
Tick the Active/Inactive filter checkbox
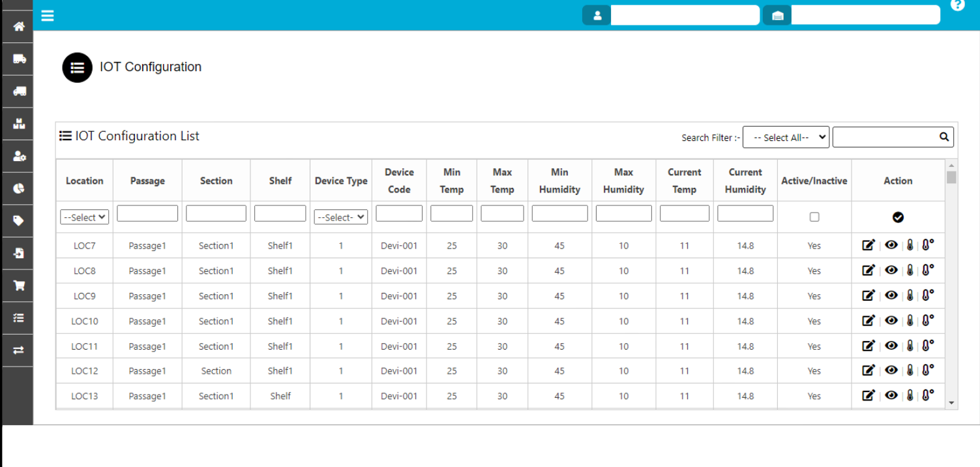[x=814, y=217]
